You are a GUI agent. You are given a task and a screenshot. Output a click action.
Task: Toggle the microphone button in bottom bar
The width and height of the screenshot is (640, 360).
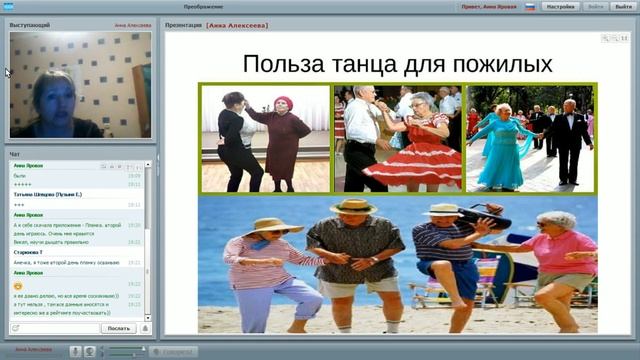click(75, 351)
